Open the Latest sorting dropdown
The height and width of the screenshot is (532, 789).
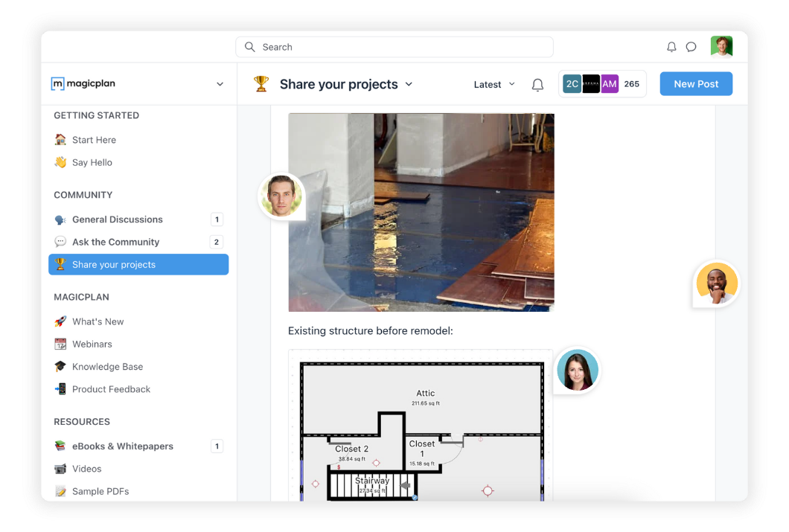point(494,85)
